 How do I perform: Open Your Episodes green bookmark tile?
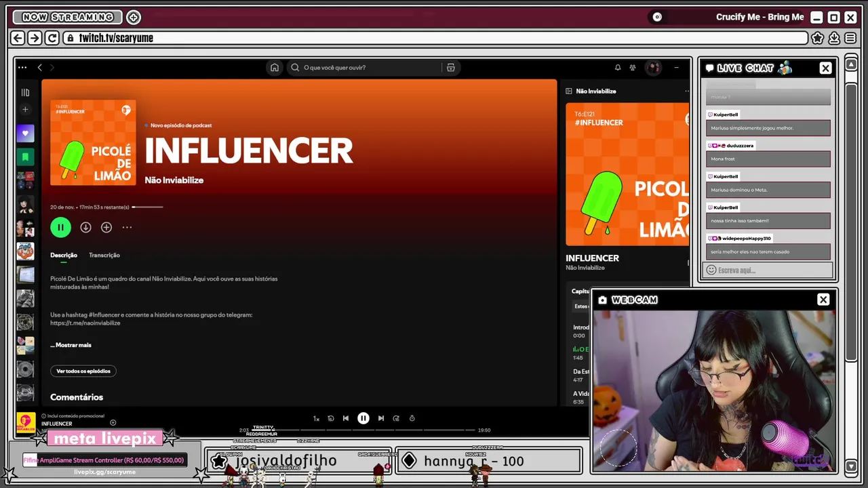click(25, 157)
